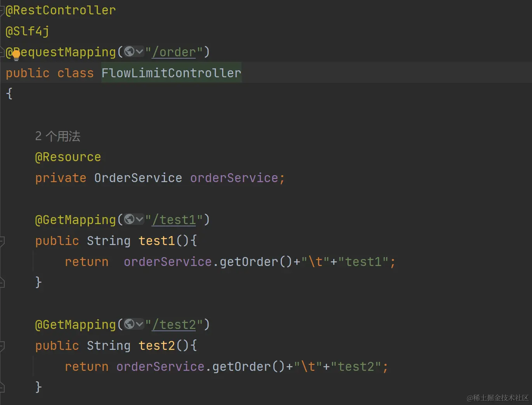Image resolution: width=532 pixels, height=405 pixels.
Task: Click the globe icon beside "/test1" mapping
Action: (129, 219)
